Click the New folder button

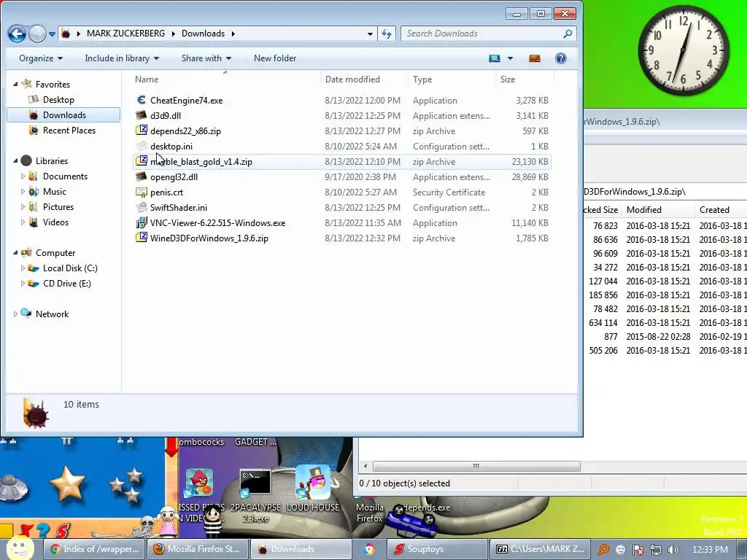(275, 58)
